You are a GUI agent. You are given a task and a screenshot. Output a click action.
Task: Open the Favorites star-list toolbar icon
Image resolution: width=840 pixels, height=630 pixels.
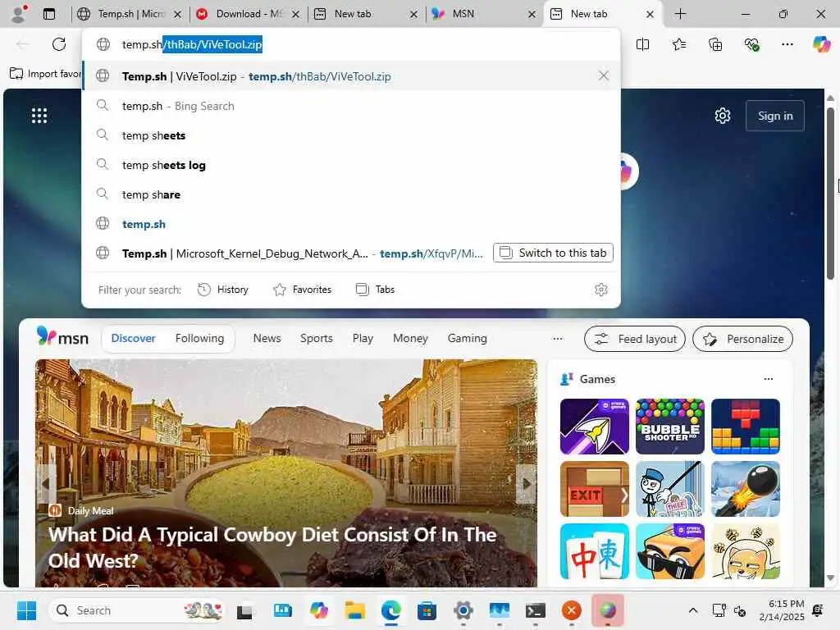679,44
